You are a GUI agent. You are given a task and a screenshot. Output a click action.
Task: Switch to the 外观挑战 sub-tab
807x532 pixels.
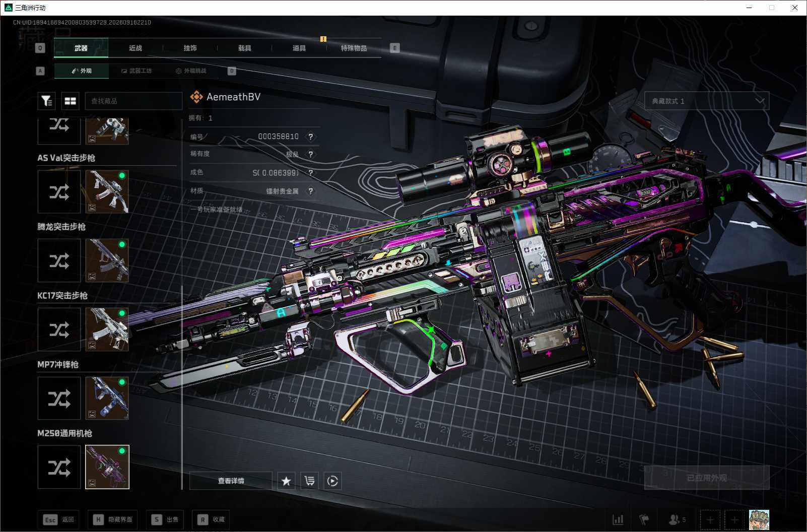coord(191,71)
